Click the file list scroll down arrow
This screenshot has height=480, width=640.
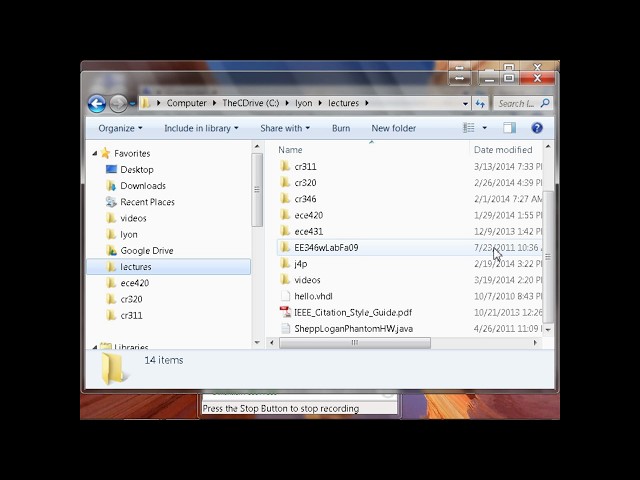(548, 329)
